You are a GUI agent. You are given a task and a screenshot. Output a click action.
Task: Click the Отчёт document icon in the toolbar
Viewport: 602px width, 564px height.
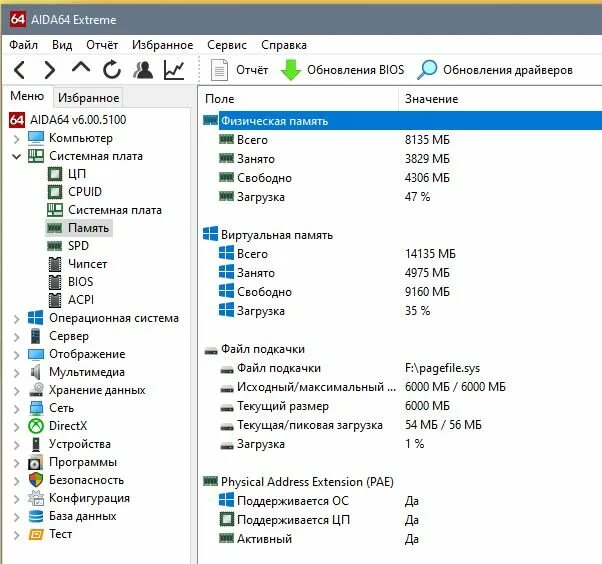click(219, 70)
